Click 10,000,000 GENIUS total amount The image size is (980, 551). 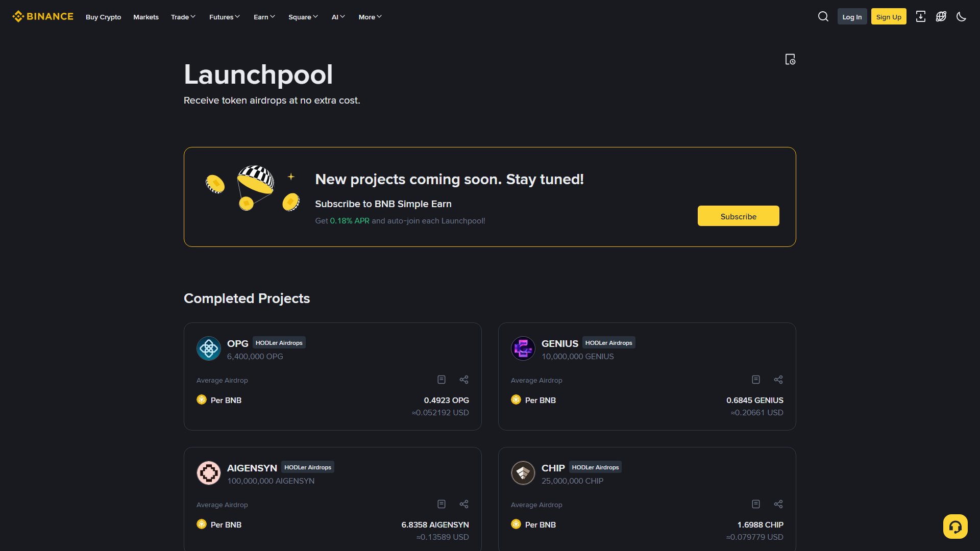click(x=578, y=357)
